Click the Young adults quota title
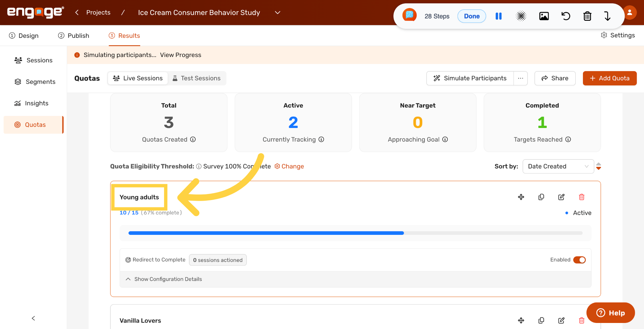The width and height of the screenshot is (644, 329). pyautogui.click(x=139, y=197)
